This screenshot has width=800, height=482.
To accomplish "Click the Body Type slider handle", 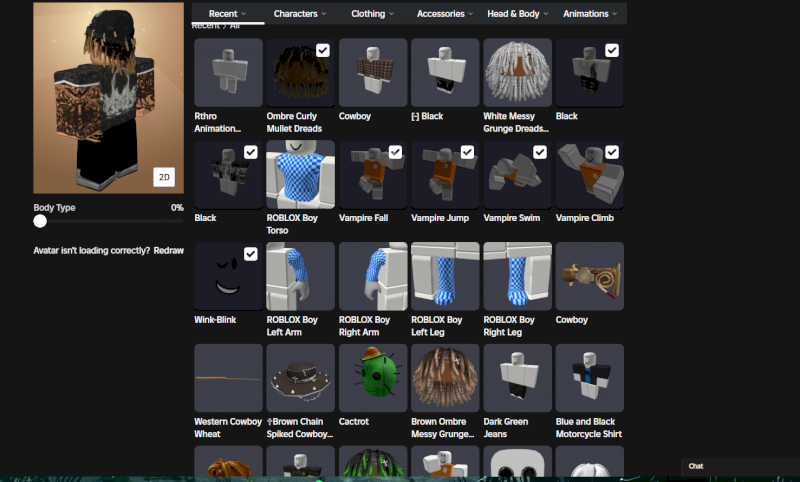I will (40, 221).
